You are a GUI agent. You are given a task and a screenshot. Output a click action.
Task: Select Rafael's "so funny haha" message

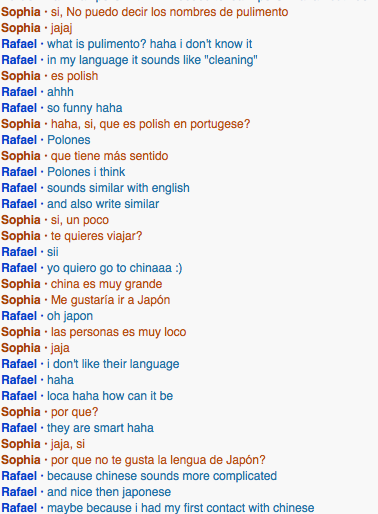[x=85, y=108]
